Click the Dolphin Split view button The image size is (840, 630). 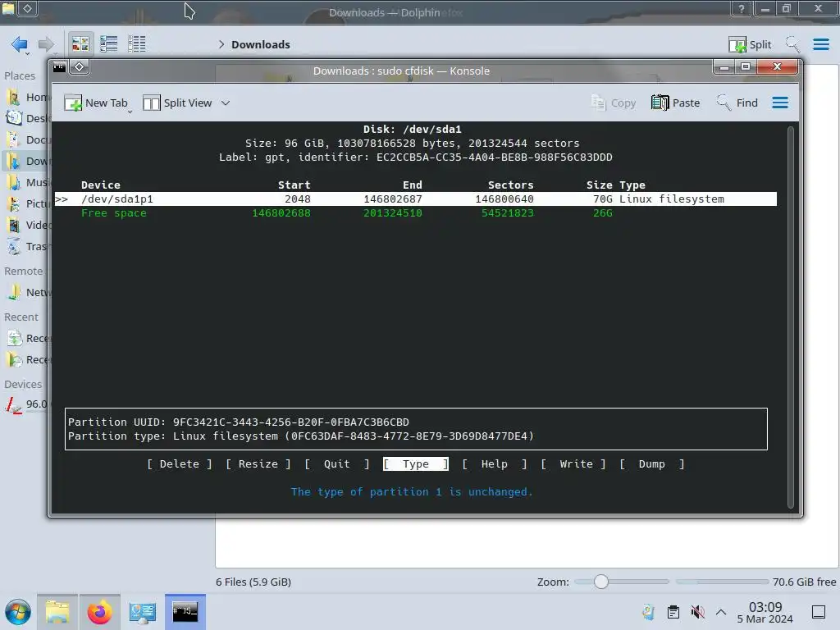click(x=750, y=44)
